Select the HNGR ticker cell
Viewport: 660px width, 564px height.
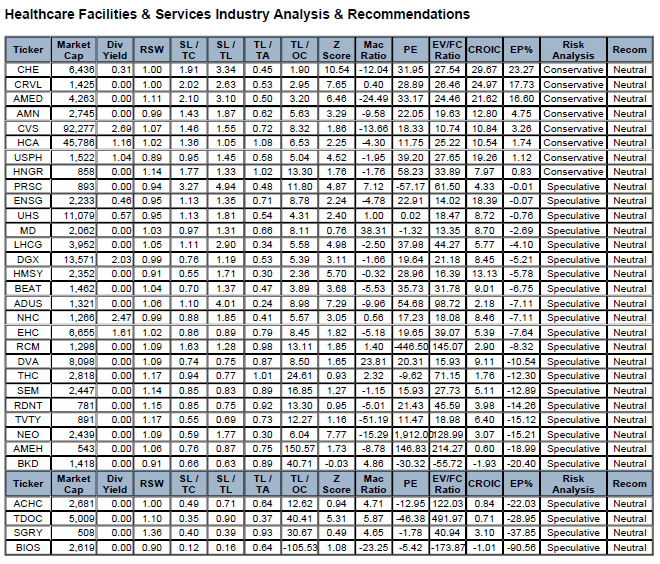(x=28, y=172)
